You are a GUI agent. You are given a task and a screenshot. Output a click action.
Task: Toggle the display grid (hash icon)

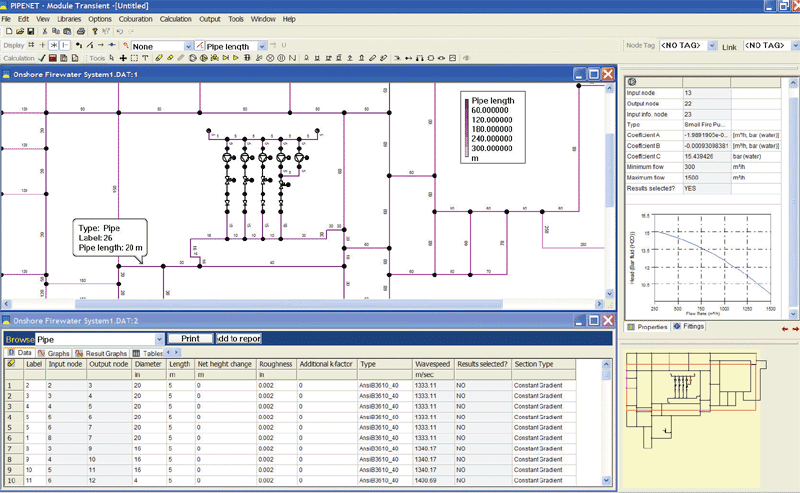31,45
